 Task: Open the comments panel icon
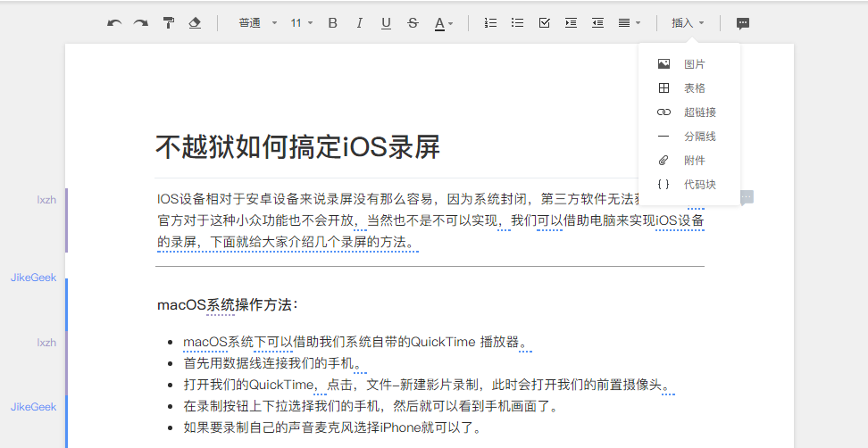tap(742, 23)
